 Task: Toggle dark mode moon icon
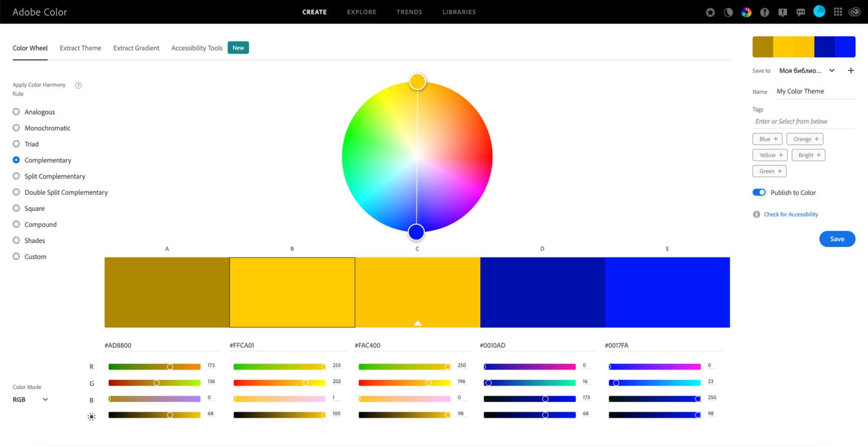[728, 12]
